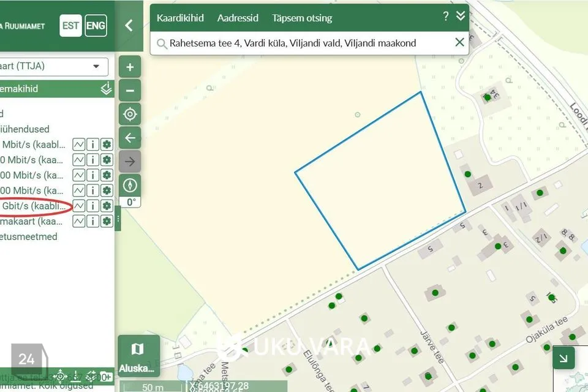Expand the iühendused layer group
Viewport: 588px width, 392px height.
[24, 129]
